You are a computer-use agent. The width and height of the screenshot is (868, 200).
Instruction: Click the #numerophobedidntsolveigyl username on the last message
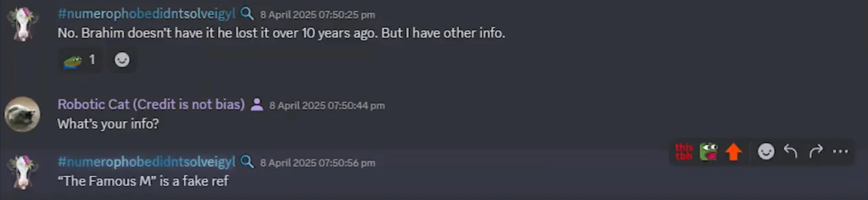click(x=146, y=162)
